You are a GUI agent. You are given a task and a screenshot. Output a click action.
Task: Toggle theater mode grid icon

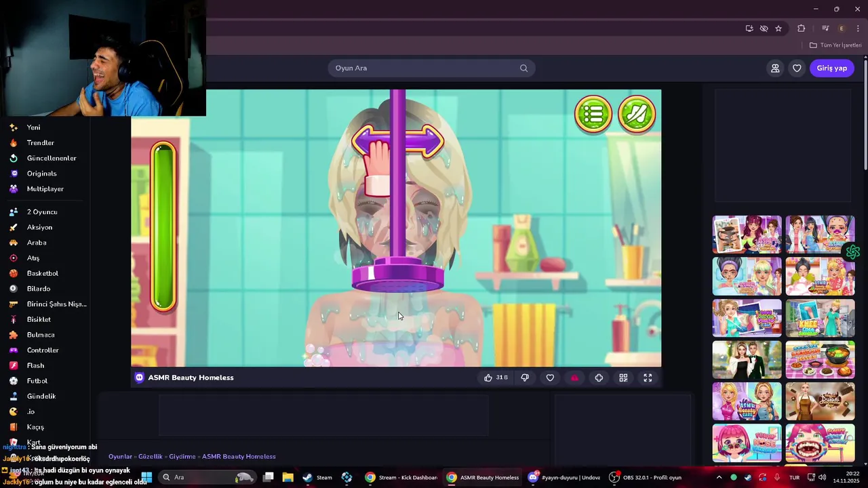coord(623,378)
